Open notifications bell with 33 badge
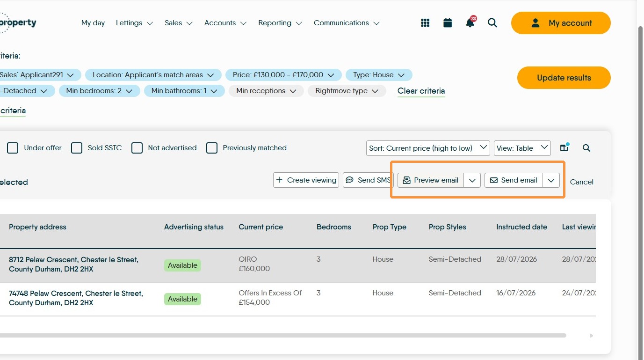Image resolution: width=644 pixels, height=360 pixels. coord(470,22)
